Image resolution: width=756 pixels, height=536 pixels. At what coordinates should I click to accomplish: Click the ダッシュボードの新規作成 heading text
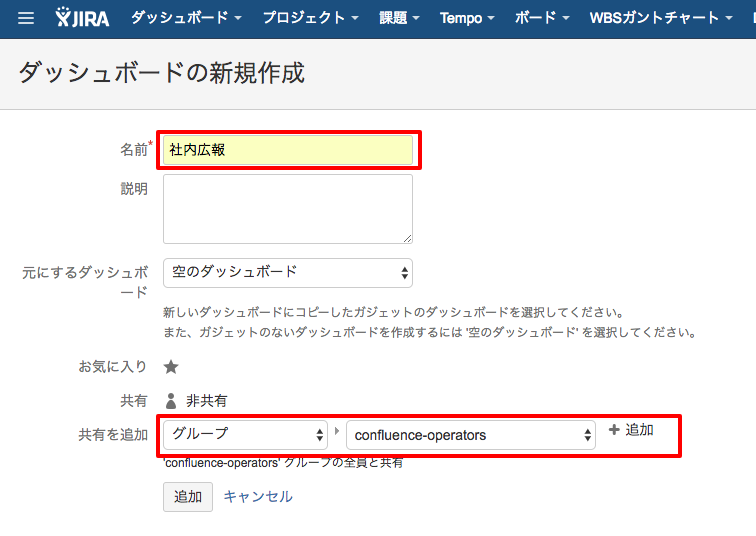[162, 73]
